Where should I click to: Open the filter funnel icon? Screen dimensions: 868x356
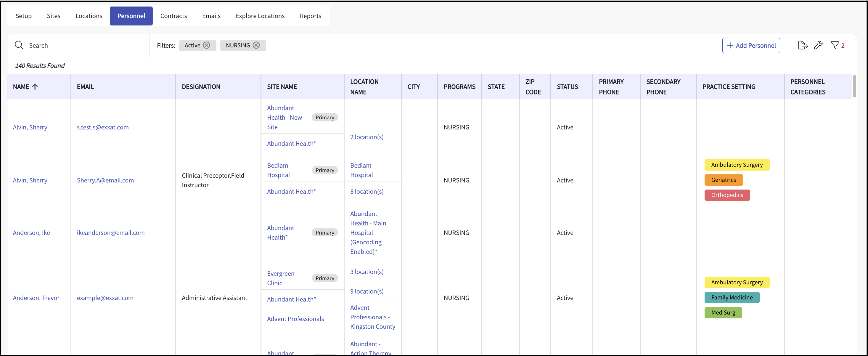pos(835,45)
